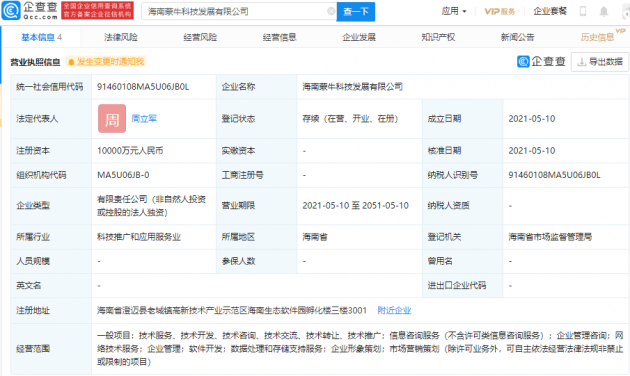
Task: Click the 导出数据 export button
Action: click(600, 62)
